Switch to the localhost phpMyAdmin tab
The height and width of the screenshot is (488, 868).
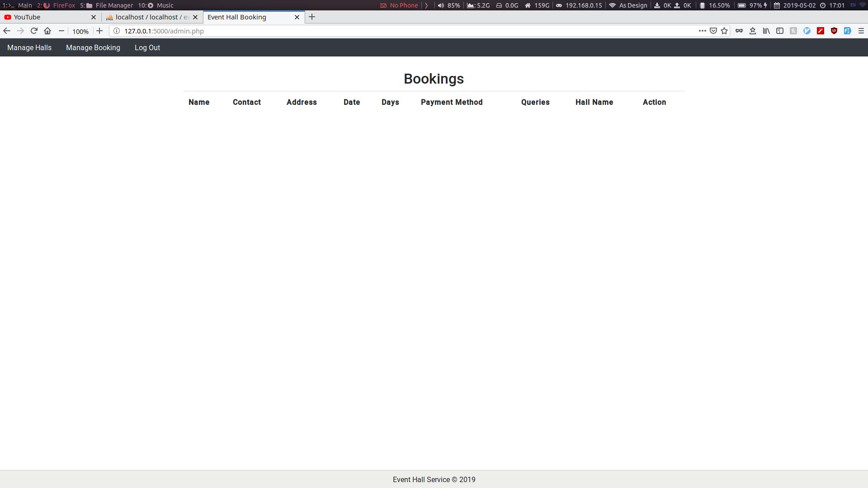[149, 17]
